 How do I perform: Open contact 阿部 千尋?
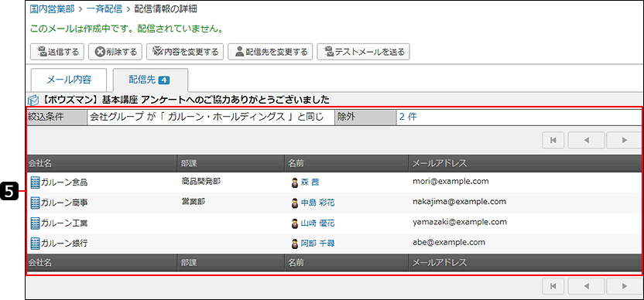pos(317,244)
